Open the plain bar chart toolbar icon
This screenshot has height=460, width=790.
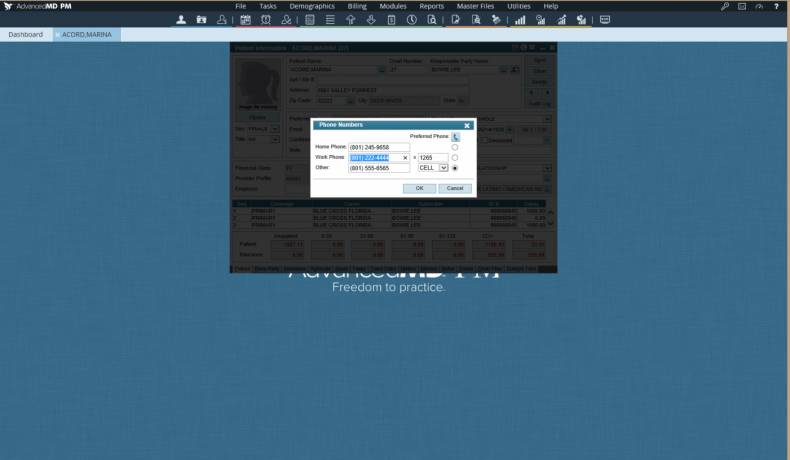point(520,20)
